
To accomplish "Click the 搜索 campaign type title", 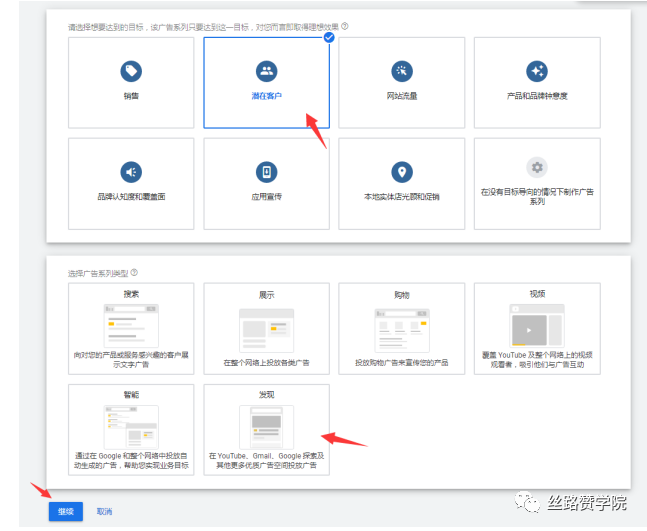I will point(131,294).
